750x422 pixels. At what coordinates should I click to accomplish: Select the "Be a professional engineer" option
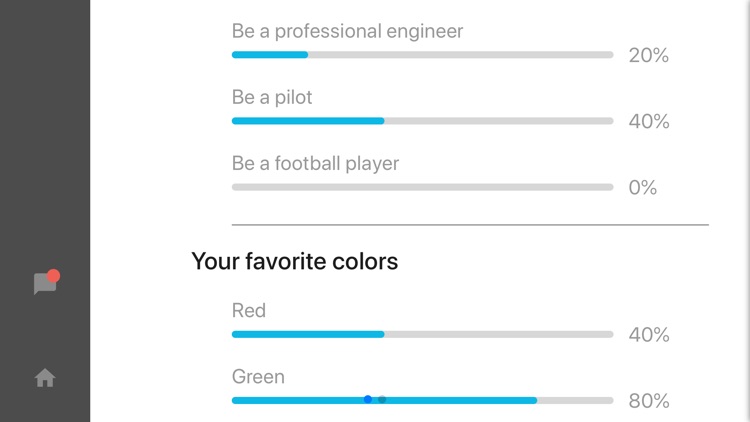point(347,31)
